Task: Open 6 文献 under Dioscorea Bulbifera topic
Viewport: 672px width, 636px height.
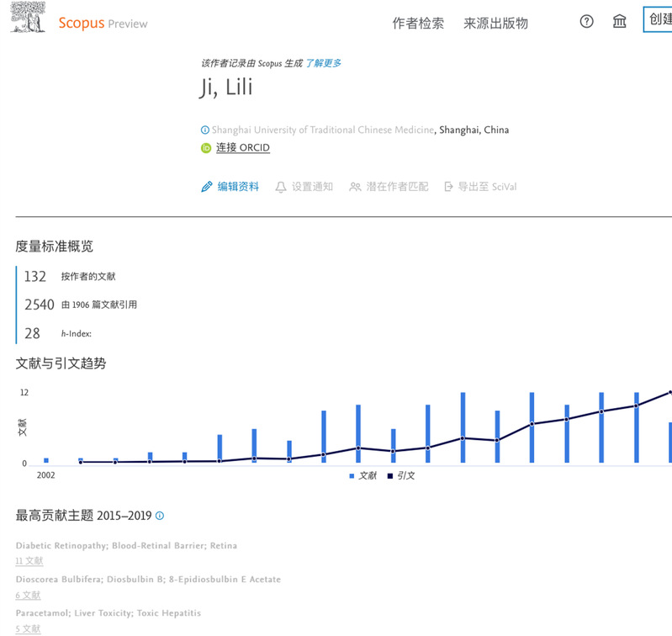Action: (x=28, y=595)
